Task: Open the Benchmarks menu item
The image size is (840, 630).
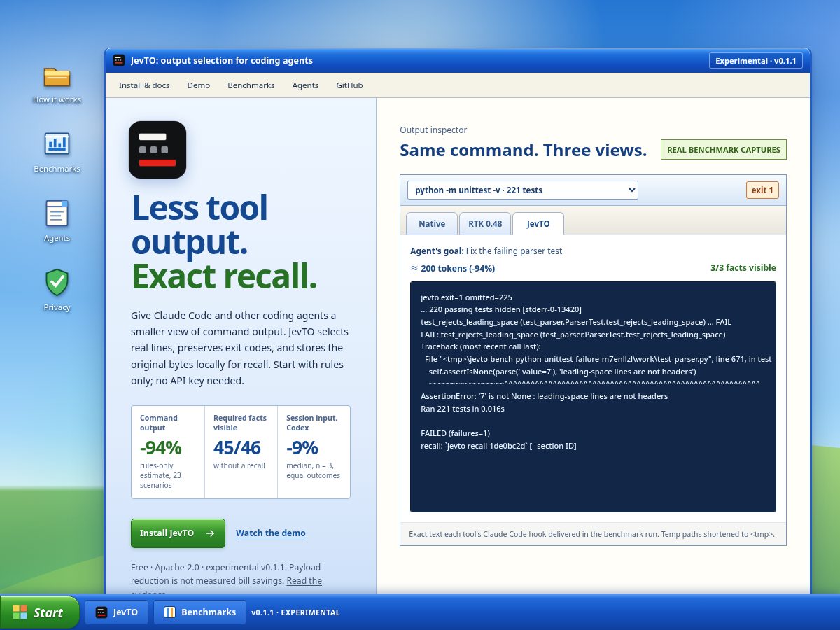Action: [x=251, y=85]
